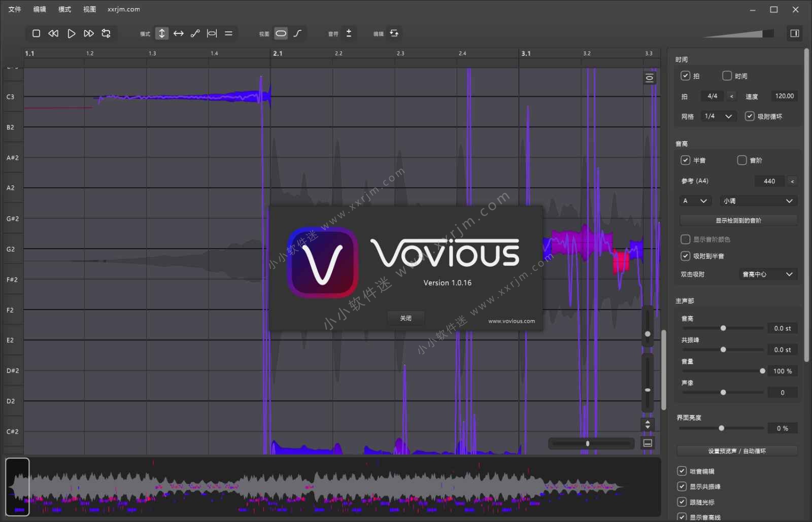
Task: Click the 2.1 bar marker on ruler
Action: click(x=278, y=53)
